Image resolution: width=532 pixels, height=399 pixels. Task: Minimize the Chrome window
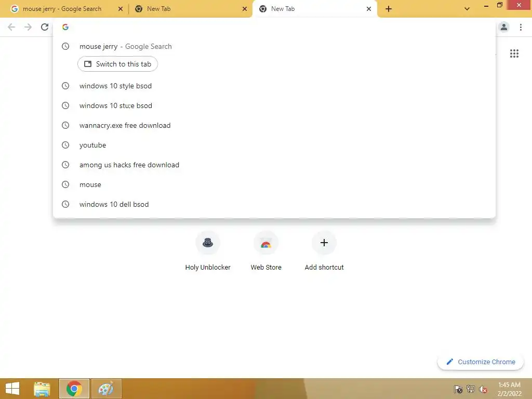486,5
